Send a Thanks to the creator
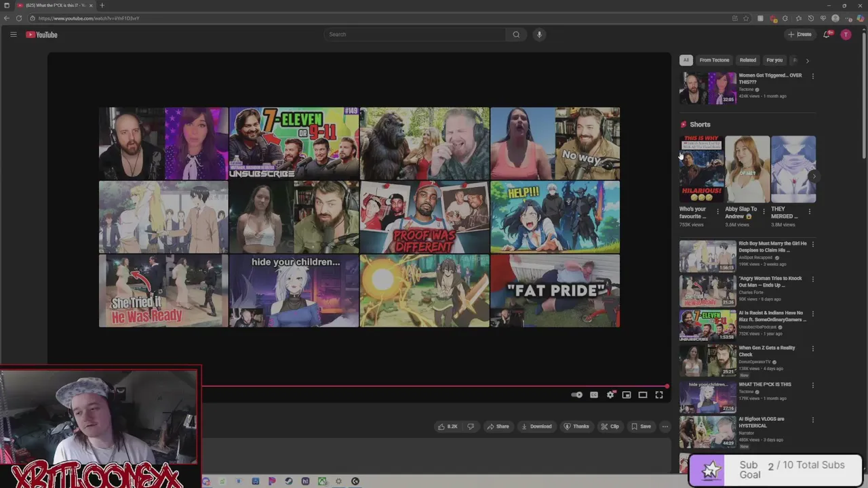The width and height of the screenshot is (868, 488). tap(576, 426)
